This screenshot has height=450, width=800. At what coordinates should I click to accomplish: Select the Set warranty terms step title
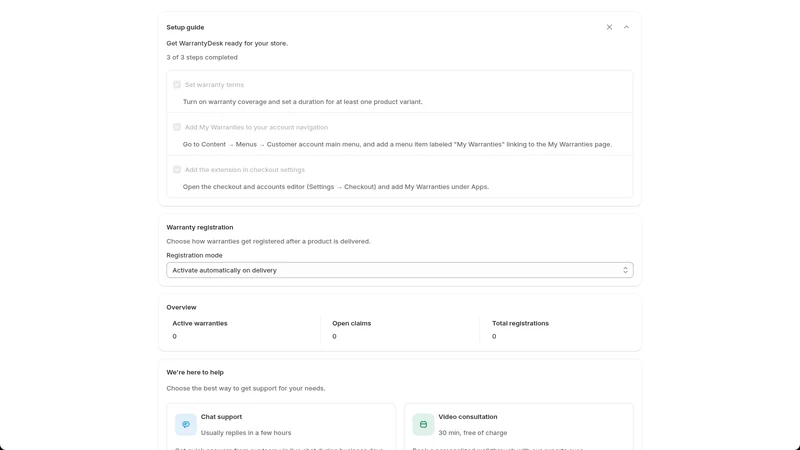(x=214, y=85)
